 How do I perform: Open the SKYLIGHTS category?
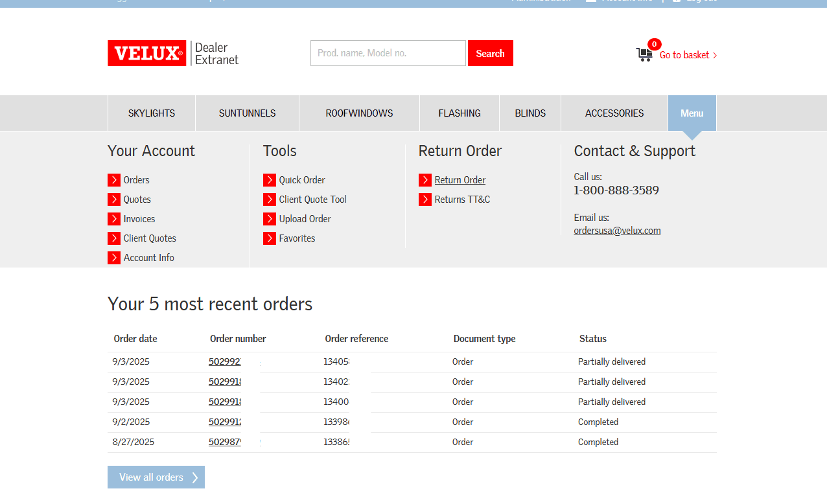click(x=152, y=113)
